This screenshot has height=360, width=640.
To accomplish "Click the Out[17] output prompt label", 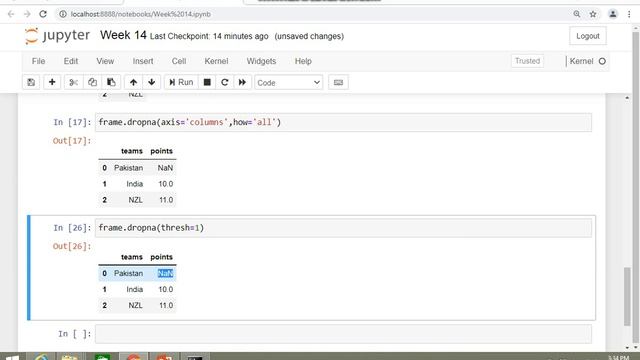I will [x=72, y=141].
